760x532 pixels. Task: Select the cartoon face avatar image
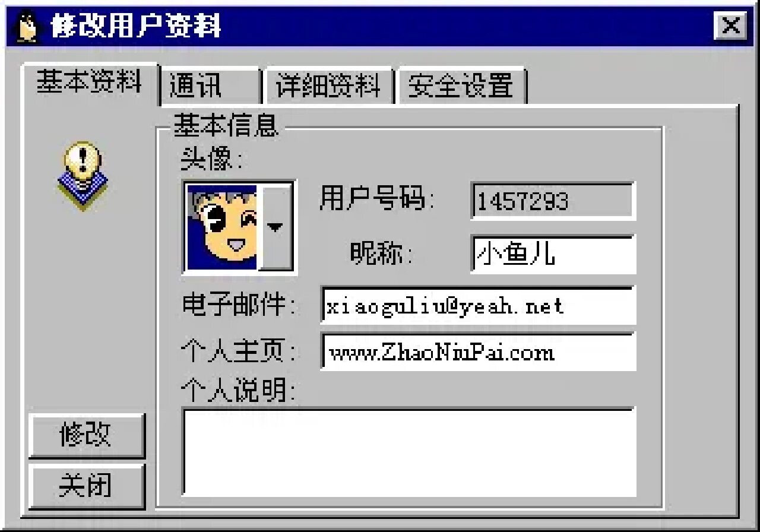(x=223, y=227)
